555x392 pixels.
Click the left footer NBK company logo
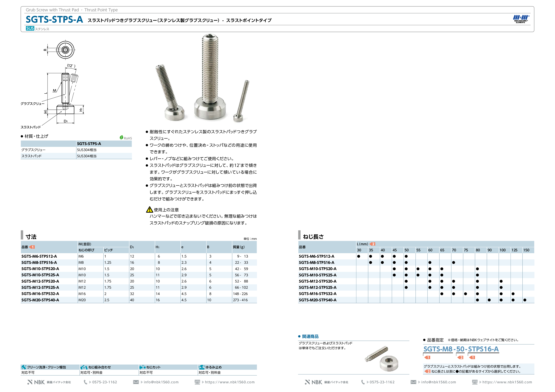(x=36, y=382)
